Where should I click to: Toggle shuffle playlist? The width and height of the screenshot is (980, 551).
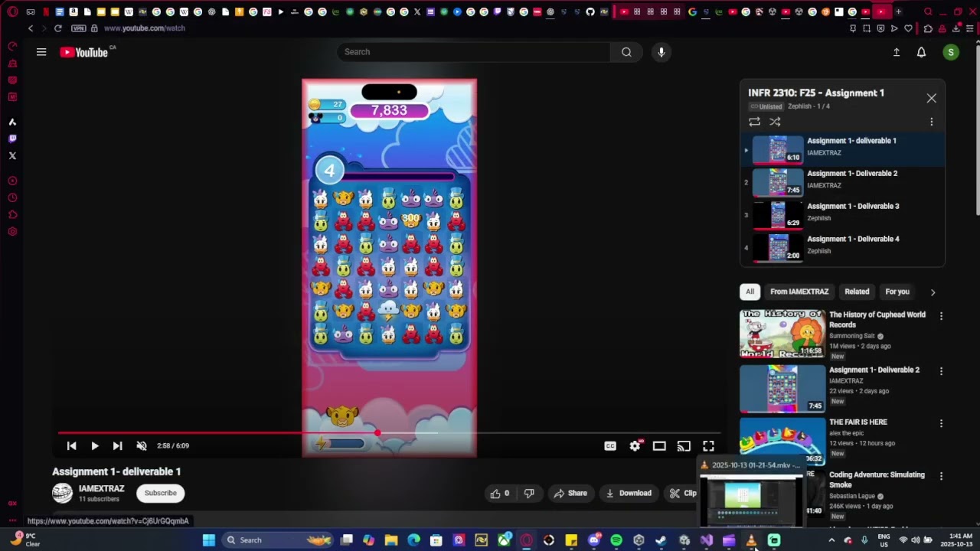775,122
